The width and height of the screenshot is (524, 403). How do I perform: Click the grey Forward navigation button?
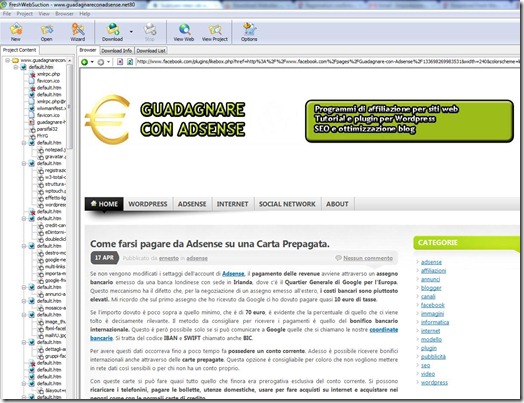pyautogui.click(x=101, y=62)
